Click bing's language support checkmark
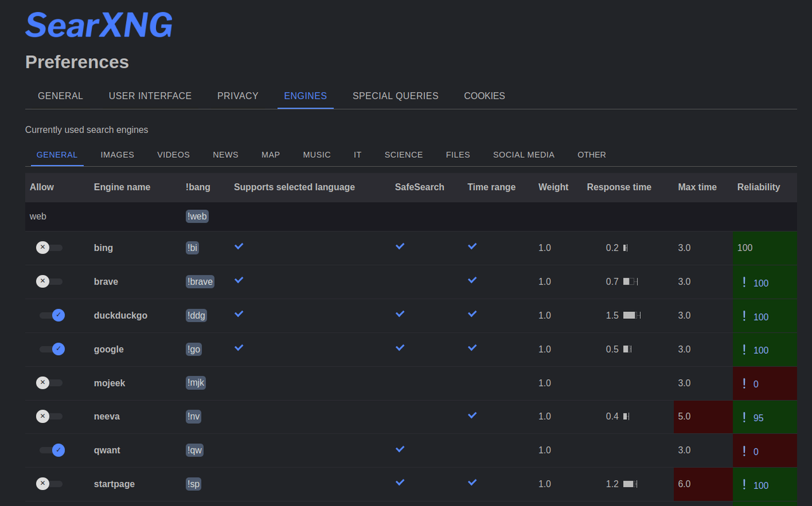This screenshot has width=812, height=506. pos(239,246)
